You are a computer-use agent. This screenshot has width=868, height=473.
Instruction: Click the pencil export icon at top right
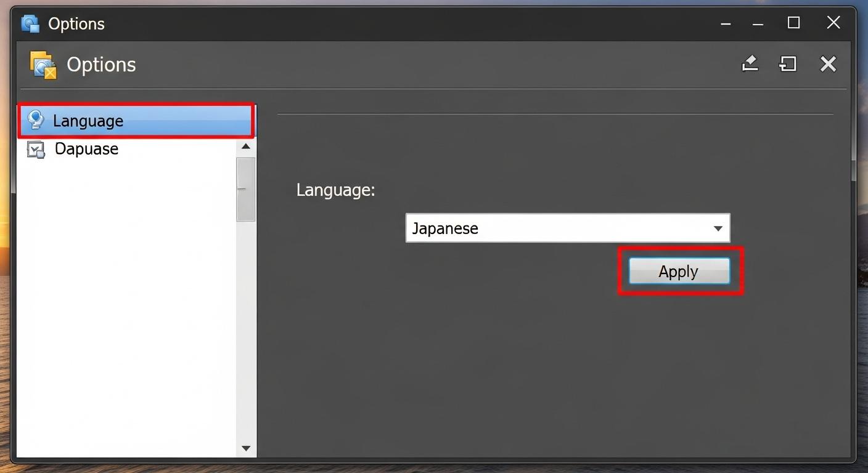[750, 63]
